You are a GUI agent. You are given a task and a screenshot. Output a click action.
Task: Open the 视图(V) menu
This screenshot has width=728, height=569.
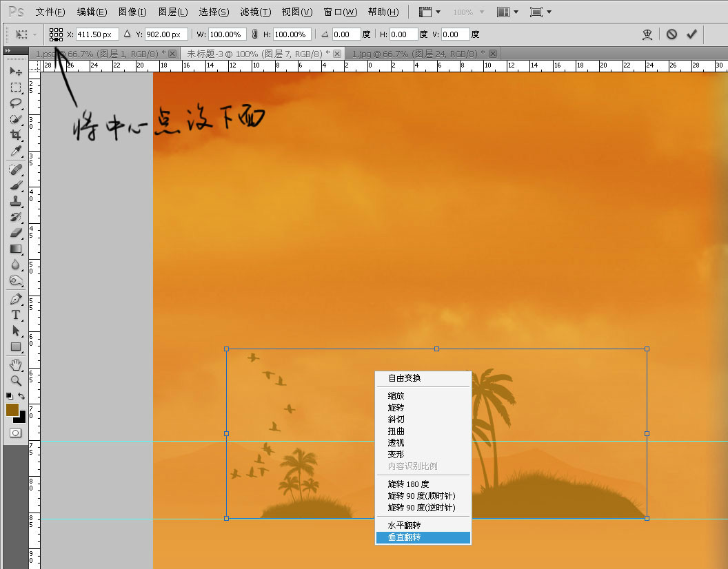click(297, 12)
